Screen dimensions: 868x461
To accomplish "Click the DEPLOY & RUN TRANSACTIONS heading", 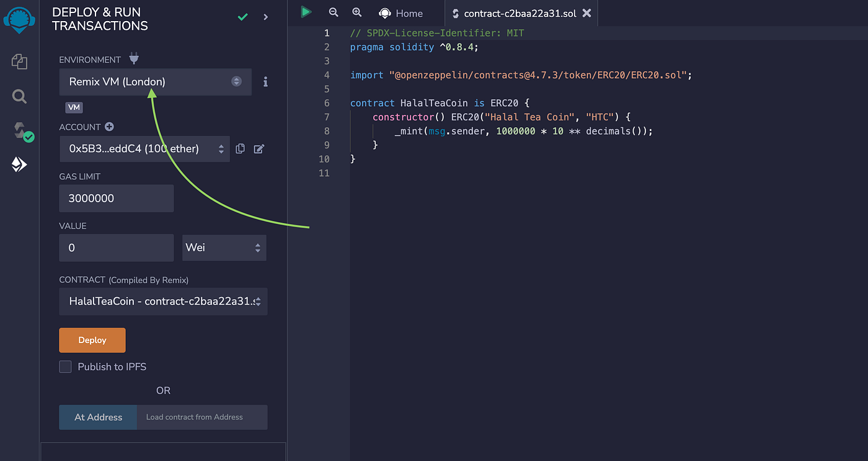I will coord(100,19).
